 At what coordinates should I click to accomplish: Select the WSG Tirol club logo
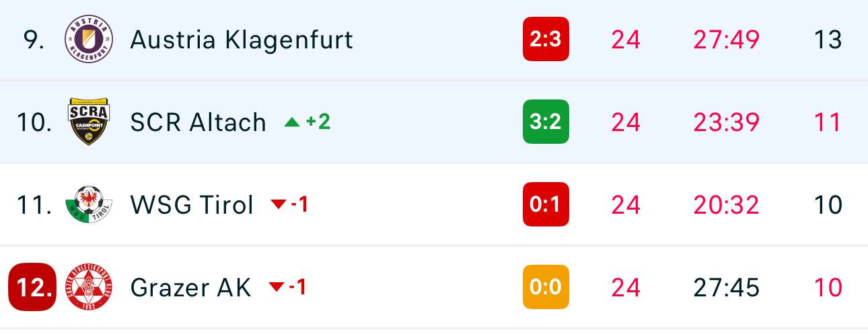tap(89, 204)
